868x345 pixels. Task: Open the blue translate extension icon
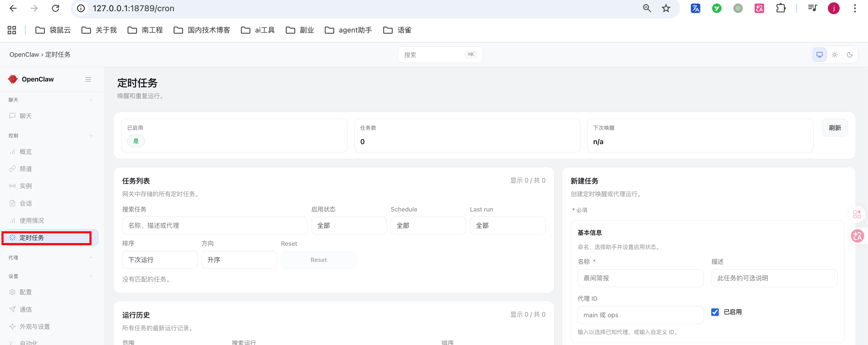point(695,8)
